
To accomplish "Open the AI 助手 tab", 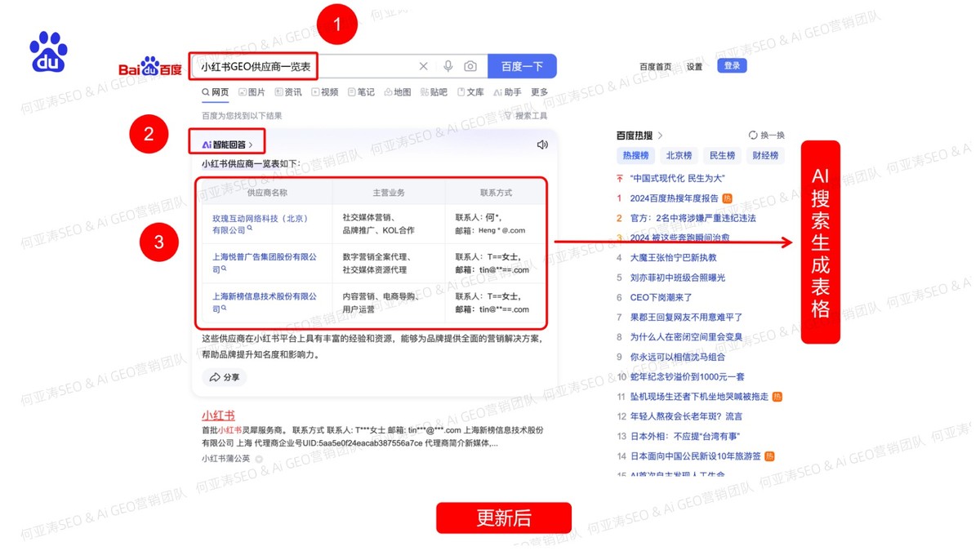I will pyautogui.click(x=507, y=92).
